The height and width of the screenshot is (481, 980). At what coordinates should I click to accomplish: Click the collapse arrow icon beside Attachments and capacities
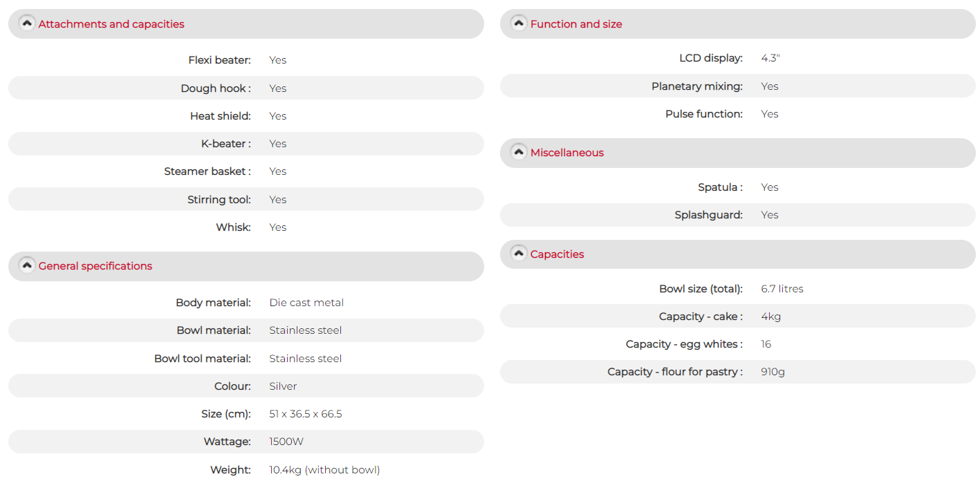coord(27,23)
